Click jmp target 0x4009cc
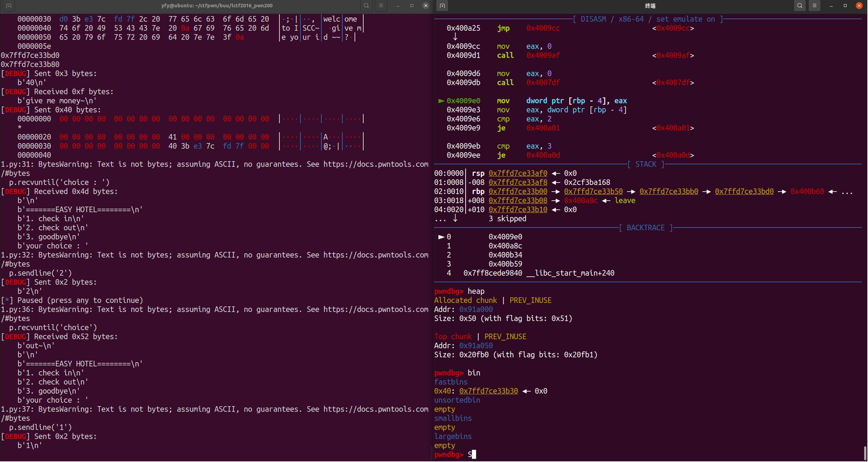 543,28
